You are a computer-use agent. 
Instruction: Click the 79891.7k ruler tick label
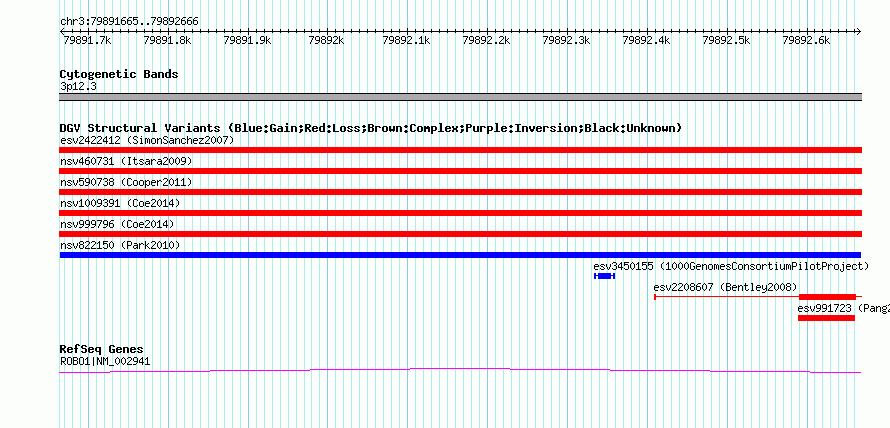click(86, 40)
